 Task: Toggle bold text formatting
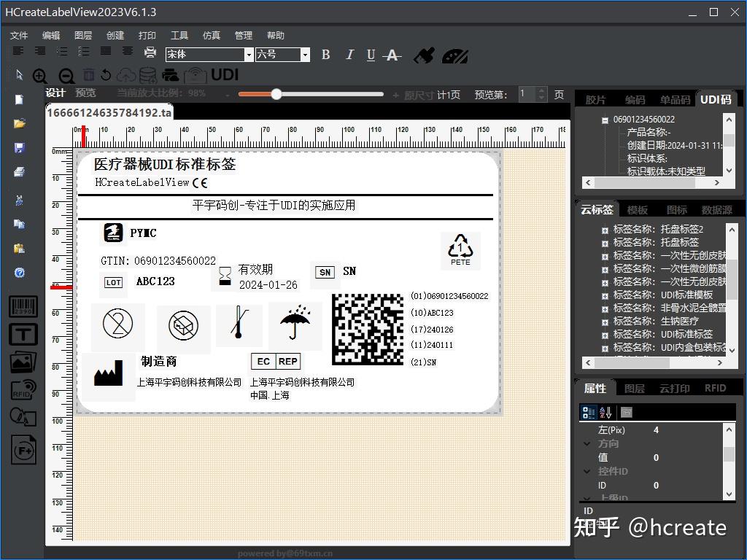pyautogui.click(x=325, y=55)
